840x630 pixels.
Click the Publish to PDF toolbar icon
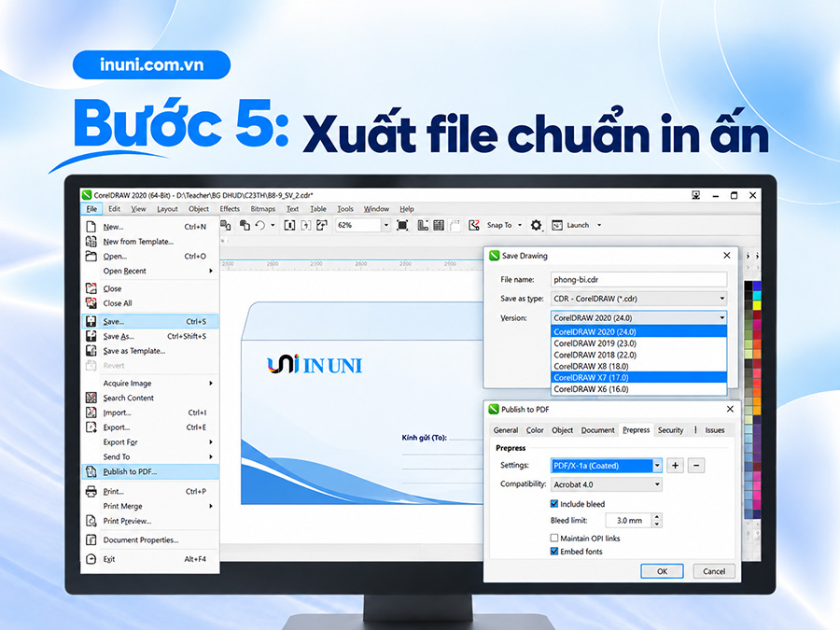click(321, 225)
